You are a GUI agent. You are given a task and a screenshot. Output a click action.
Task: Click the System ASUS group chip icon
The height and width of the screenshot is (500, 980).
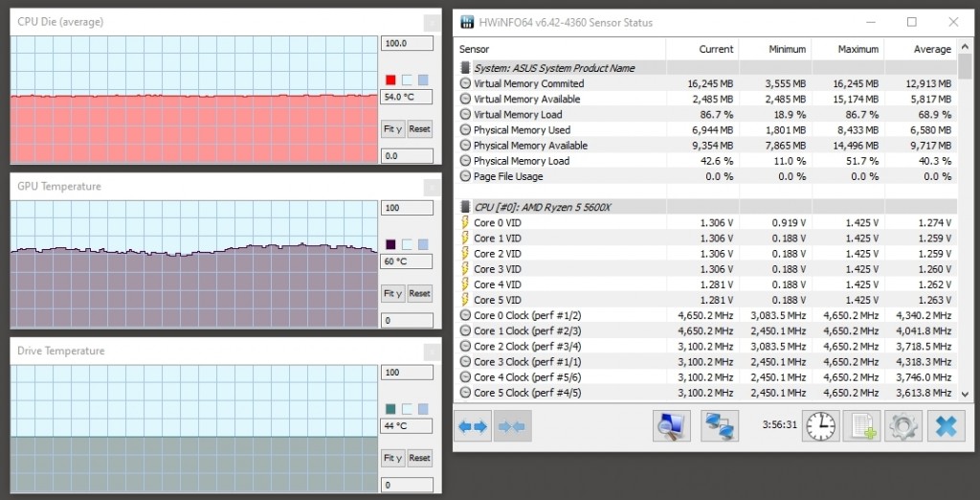(464, 68)
